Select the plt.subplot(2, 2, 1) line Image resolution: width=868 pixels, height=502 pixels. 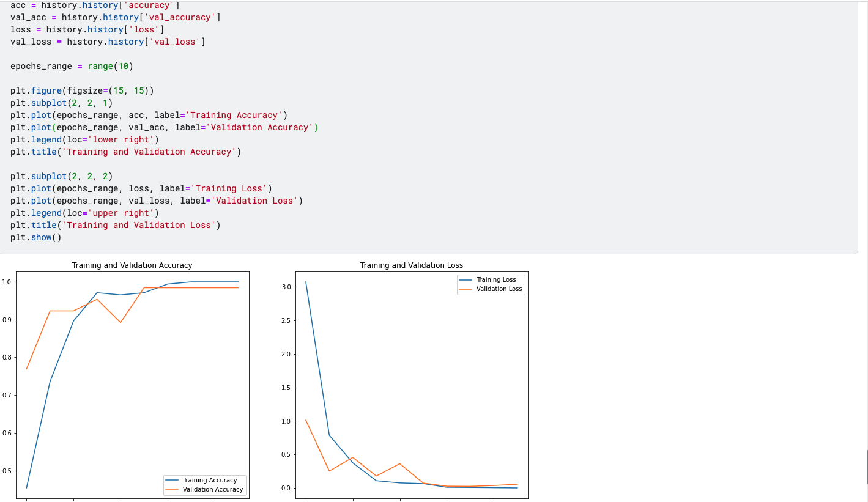pyautogui.click(x=61, y=103)
